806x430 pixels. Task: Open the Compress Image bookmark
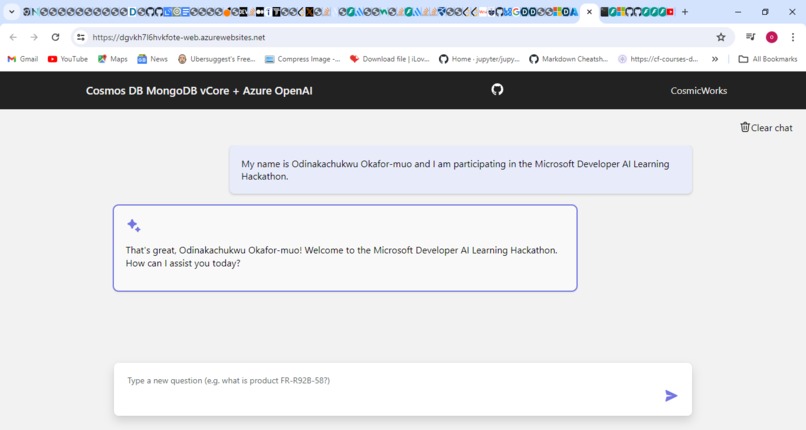(x=302, y=59)
